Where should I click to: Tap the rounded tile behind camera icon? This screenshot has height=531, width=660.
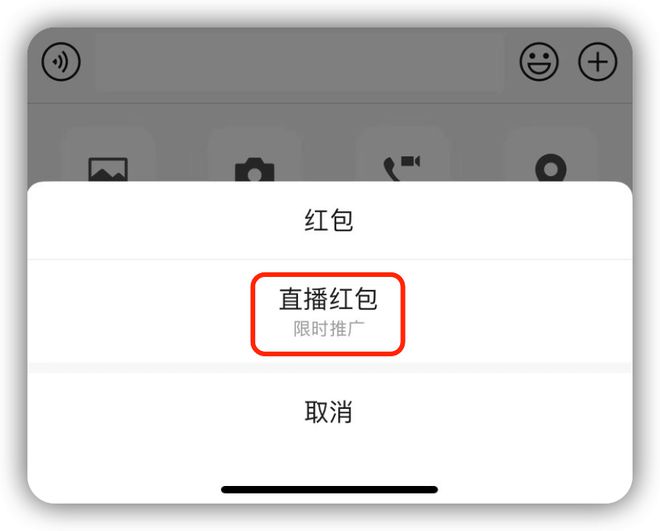click(x=254, y=154)
